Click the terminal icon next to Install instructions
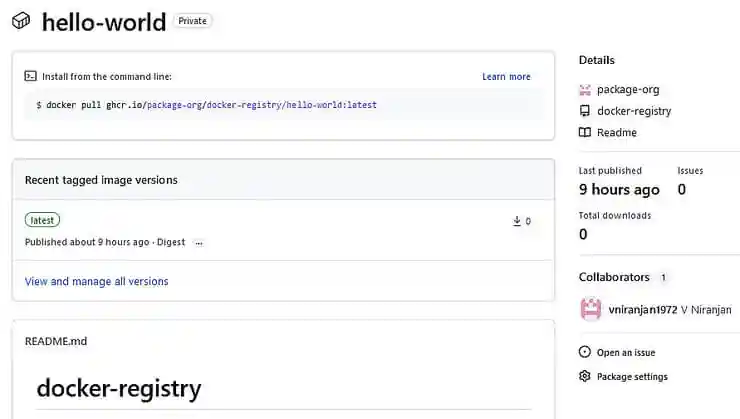 pyautogui.click(x=31, y=76)
